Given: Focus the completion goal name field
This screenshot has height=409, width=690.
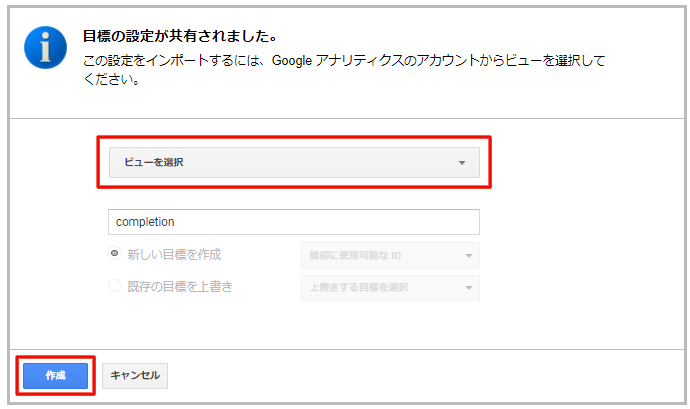Looking at the screenshot, I should pyautogui.click(x=294, y=222).
